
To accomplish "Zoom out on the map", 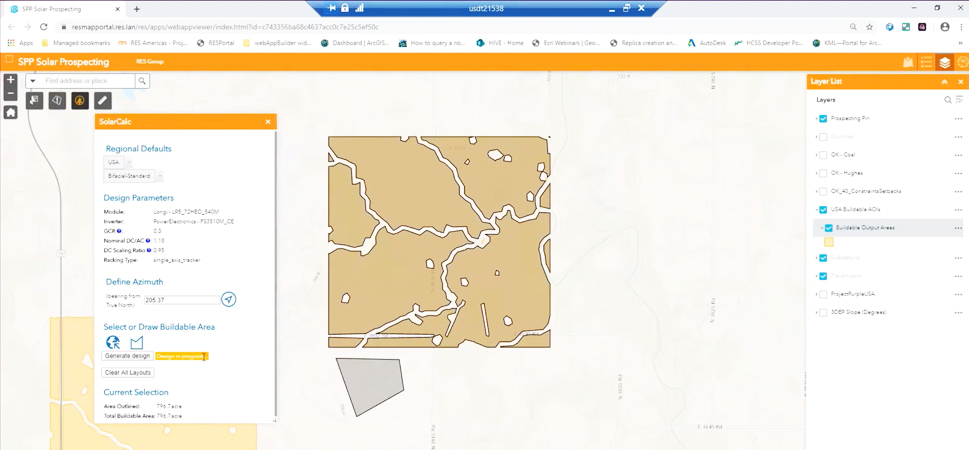I will pos(11,94).
